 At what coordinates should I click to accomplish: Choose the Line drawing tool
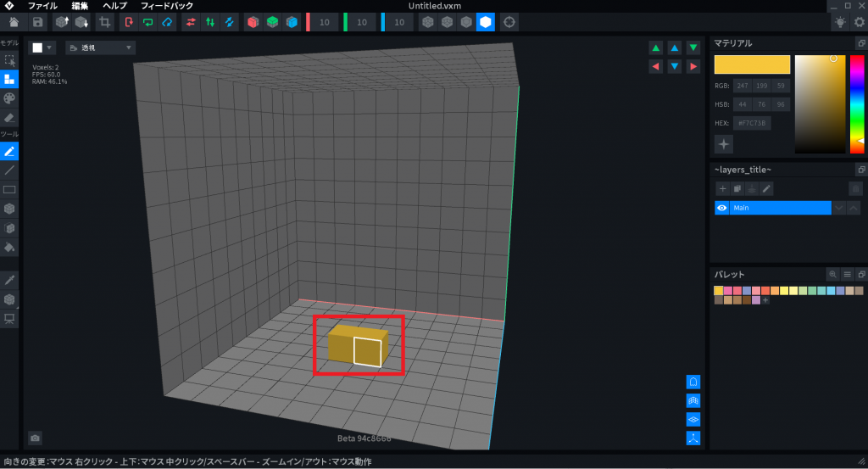[x=9, y=170]
